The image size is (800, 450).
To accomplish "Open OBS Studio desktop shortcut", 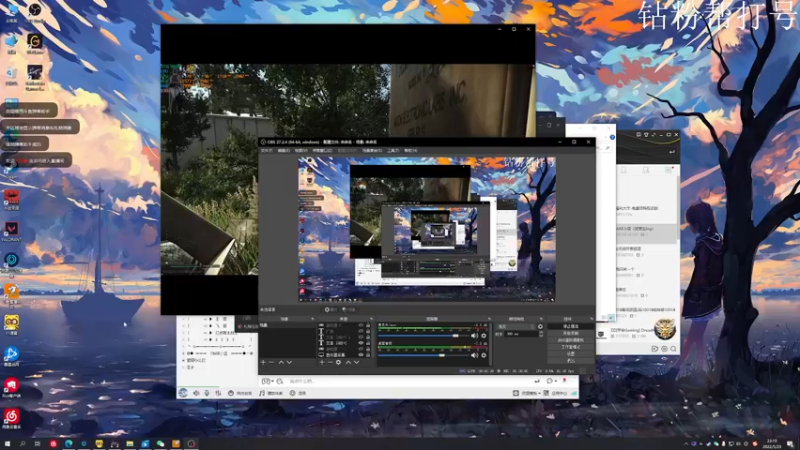I will point(34,13).
